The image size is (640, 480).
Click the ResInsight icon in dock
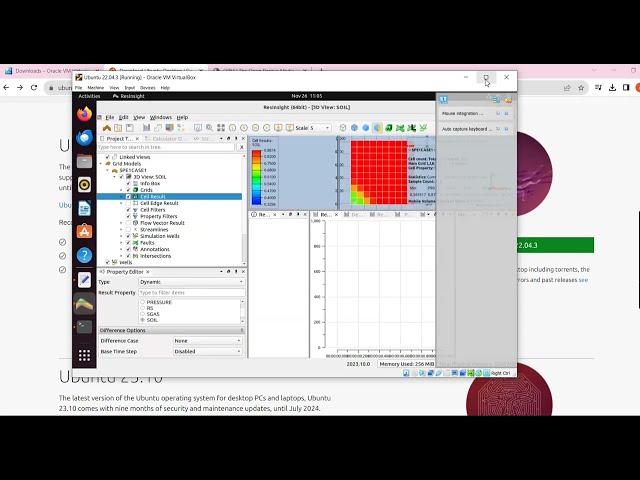point(84,303)
